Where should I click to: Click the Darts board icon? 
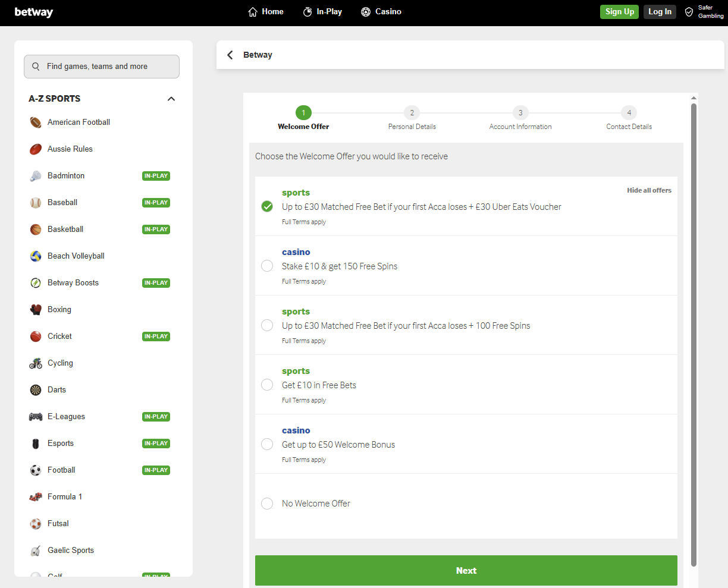click(x=36, y=390)
